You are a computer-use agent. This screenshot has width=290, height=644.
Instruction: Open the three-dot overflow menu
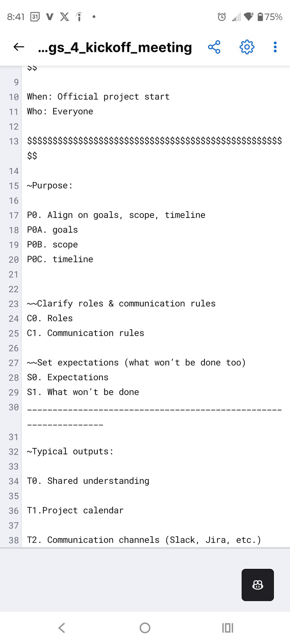click(275, 47)
